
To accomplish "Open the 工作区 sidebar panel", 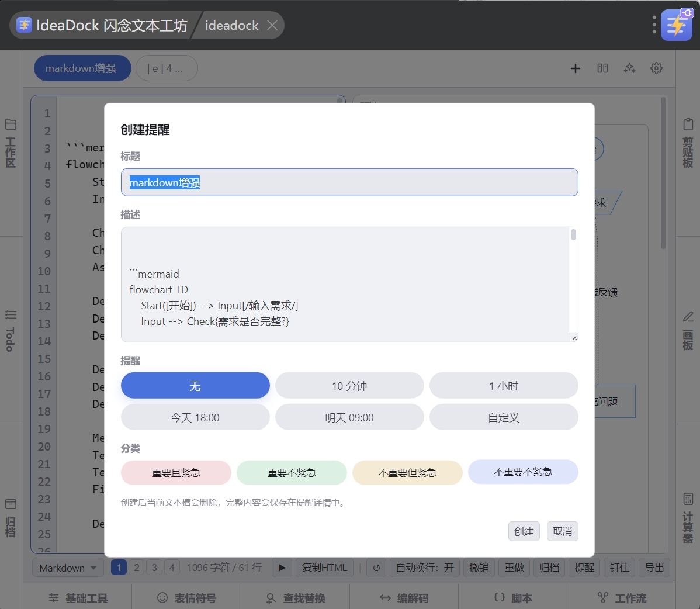I will (x=11, y=143).
